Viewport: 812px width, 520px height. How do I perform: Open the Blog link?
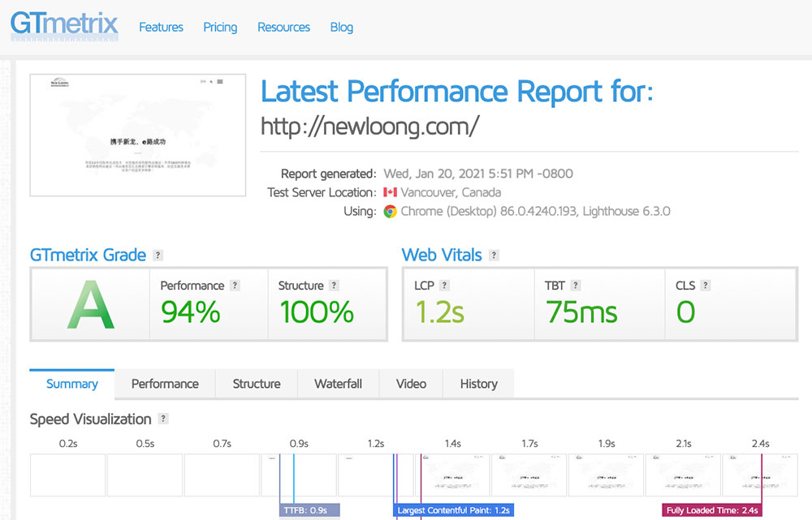341,28
